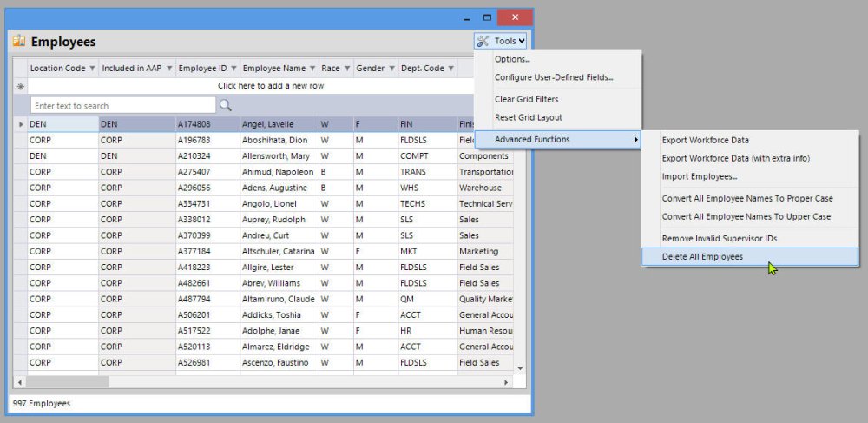Click the Warehouse department name cell
This screenshot has width=868, height=423.
[485, 188]
